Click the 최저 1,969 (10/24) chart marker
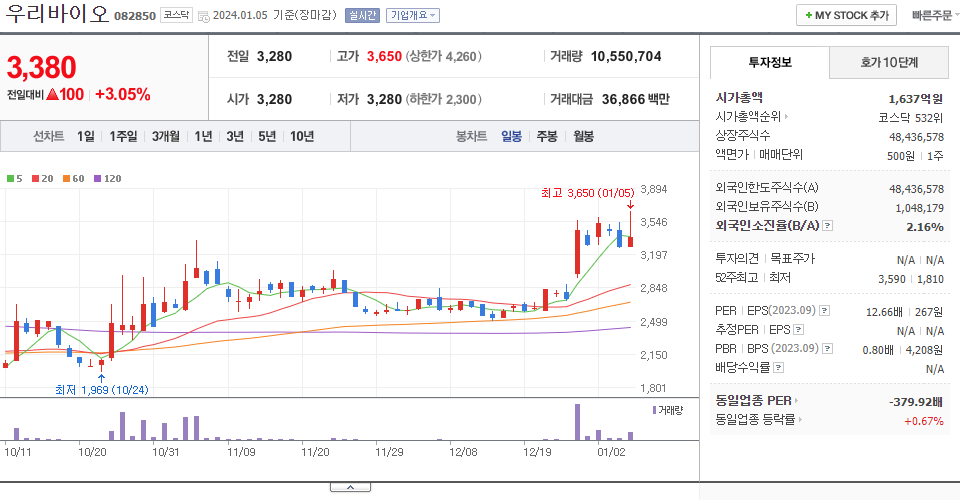Image resolution: width=960 pixels, height=500 pixels. tap(102, 390)
